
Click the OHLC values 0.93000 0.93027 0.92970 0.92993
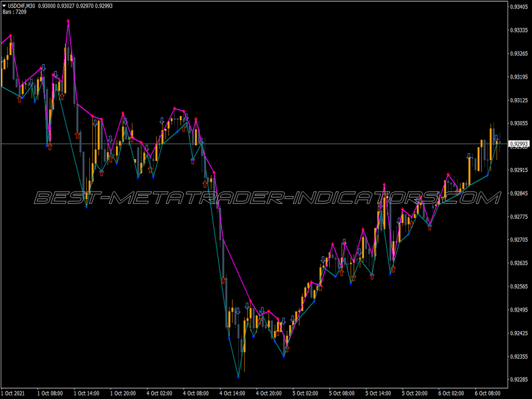coord(75,6)
